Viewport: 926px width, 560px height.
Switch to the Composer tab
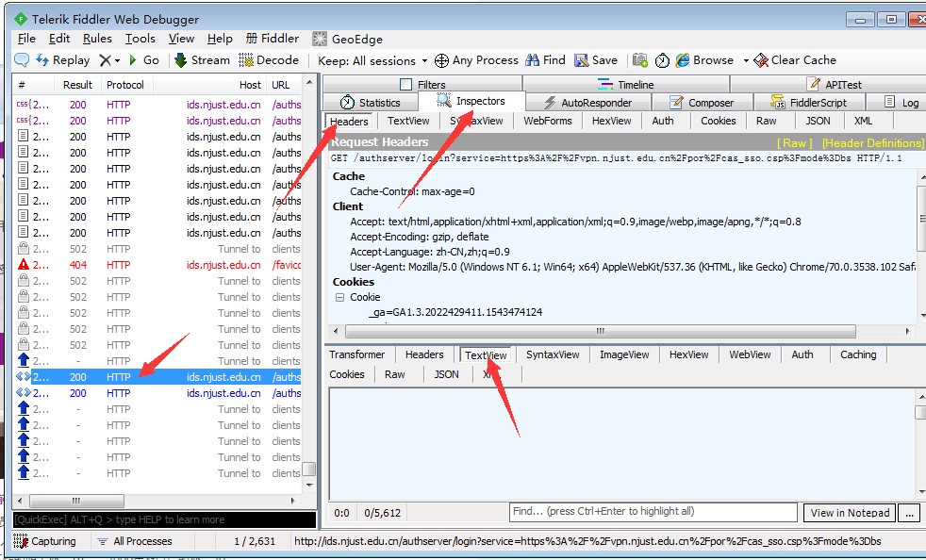(702, 102)
